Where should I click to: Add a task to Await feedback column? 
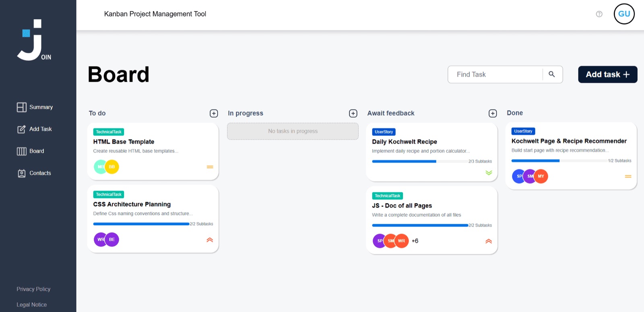click(x=493, y=113)
